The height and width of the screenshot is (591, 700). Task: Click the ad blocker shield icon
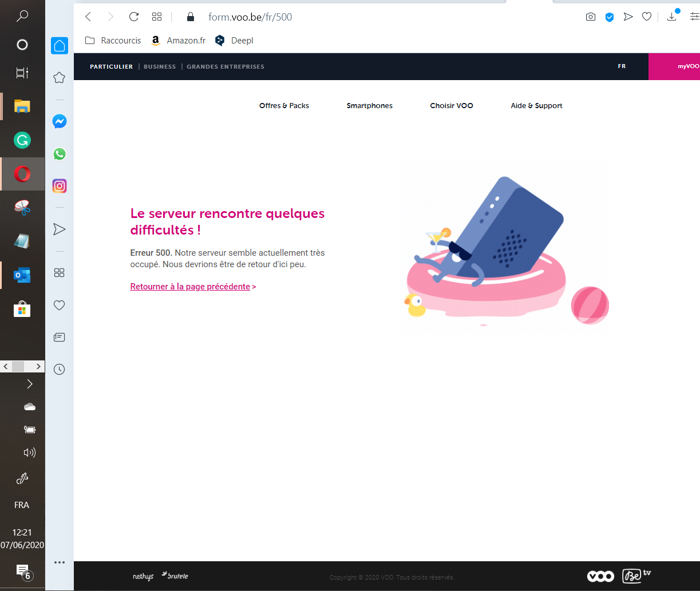click(x=610, y=17)
